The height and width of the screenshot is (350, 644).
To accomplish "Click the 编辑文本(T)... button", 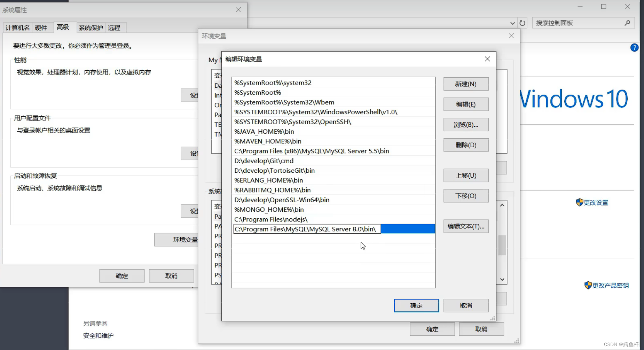I will click(x=466, y=226).
